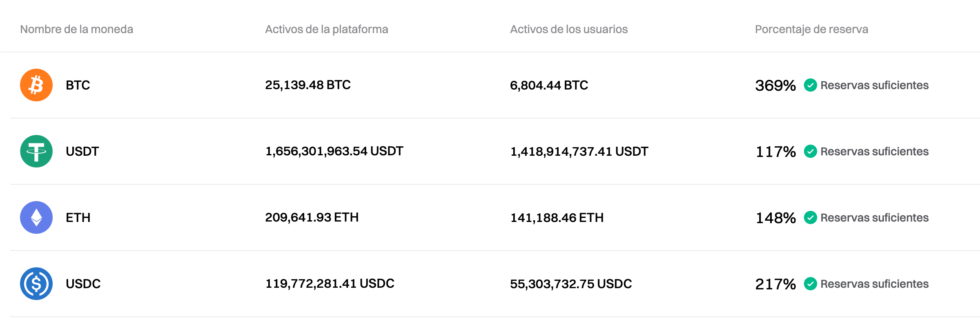Click the green checkmark in USDC row
The image size is (980, 318).
coord(810,284)
